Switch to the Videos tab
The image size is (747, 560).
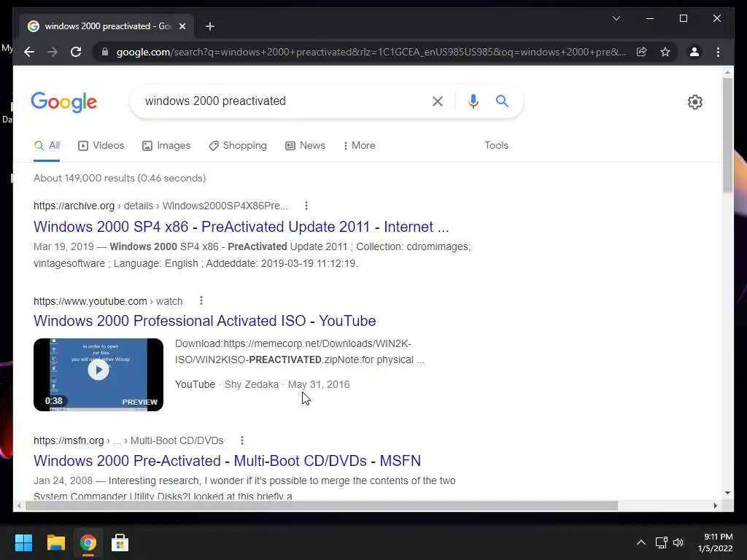coord(101,146)
